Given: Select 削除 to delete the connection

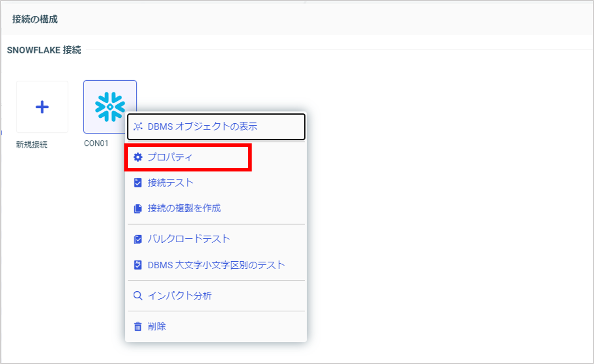Looking at the screenshot, I should coord(156,326).
